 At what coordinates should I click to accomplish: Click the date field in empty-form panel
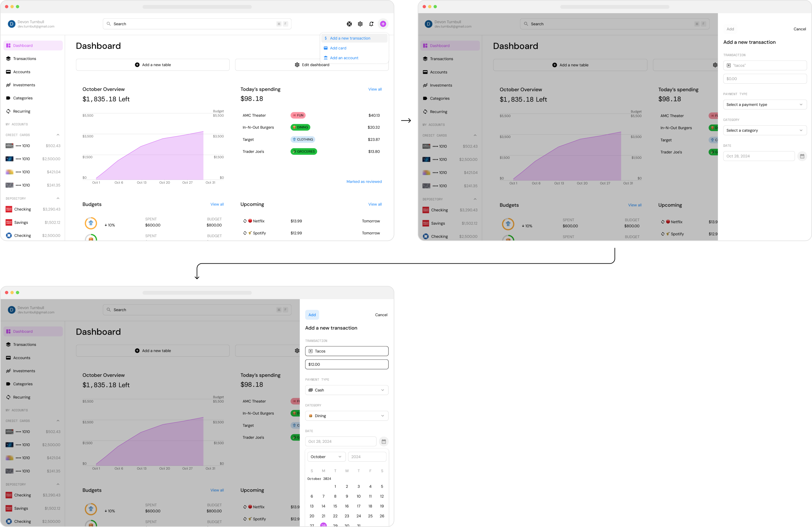point(759,156)
